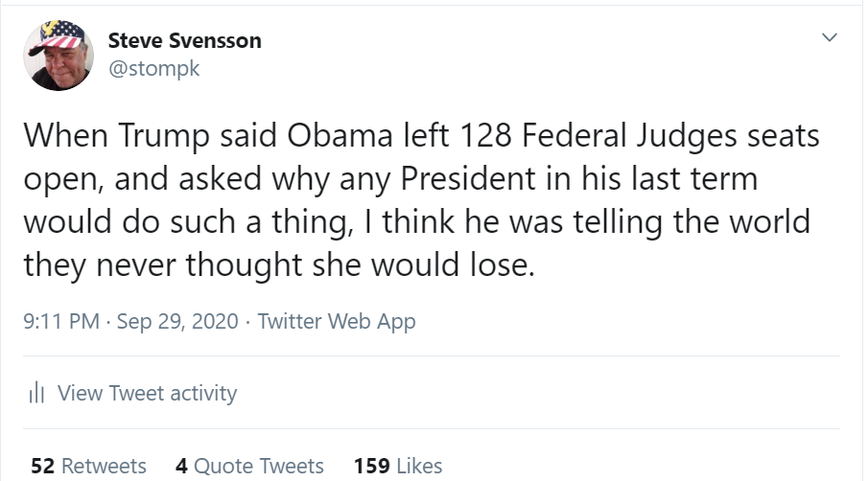Click the @stompk handle
The height and width of the screenshot is (481, 868).
(153, 69)
